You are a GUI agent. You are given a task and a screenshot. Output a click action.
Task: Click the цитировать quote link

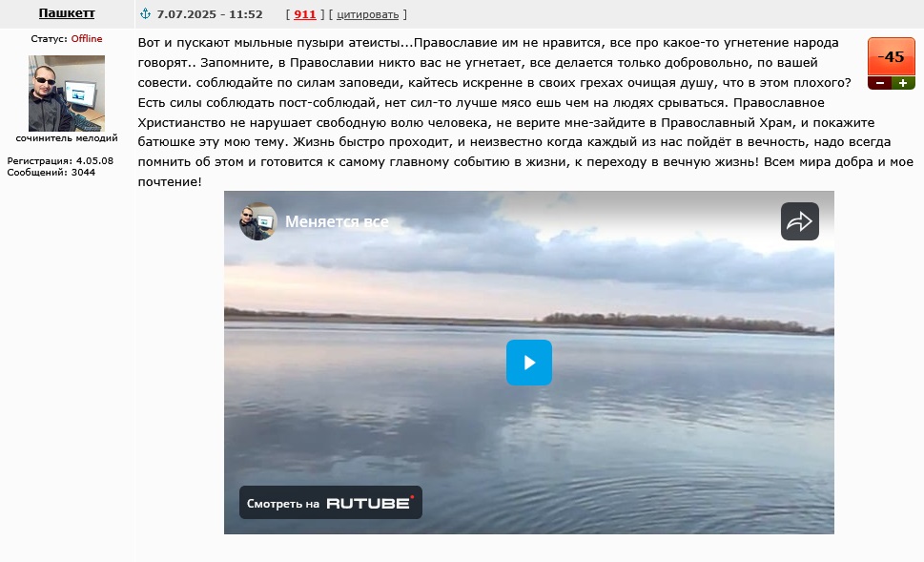(368, 14)
